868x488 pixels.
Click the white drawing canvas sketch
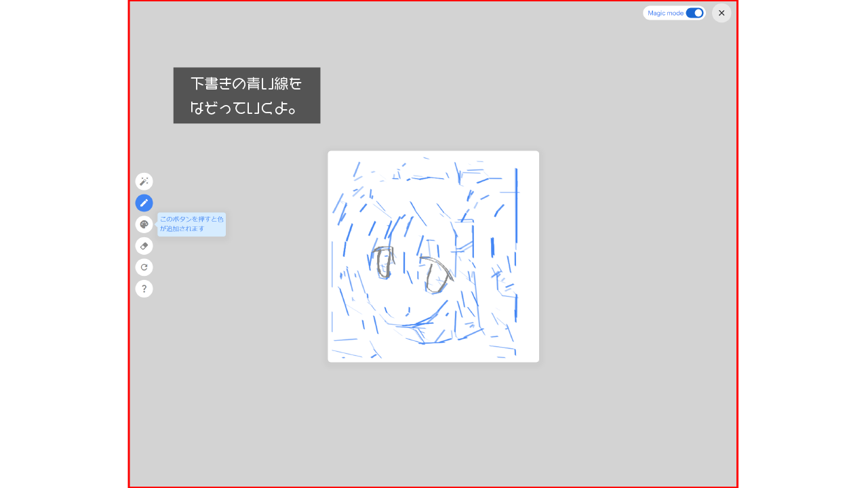[x=433, y=256]
